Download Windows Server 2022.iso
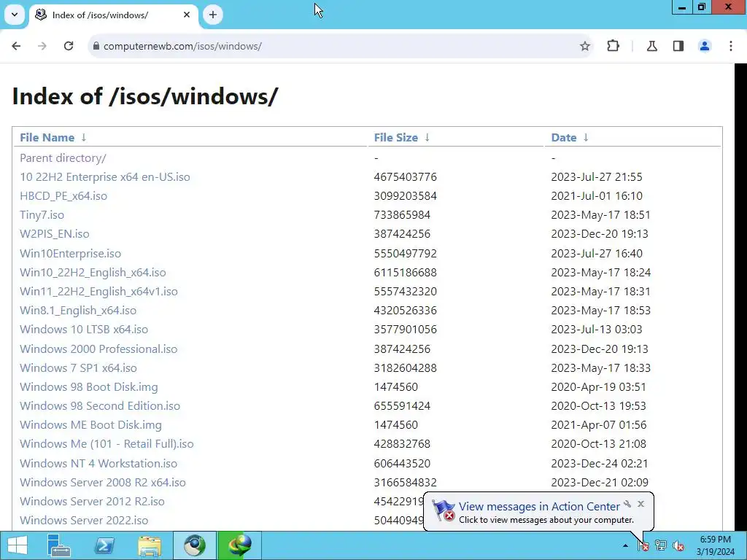 (84, 521)
